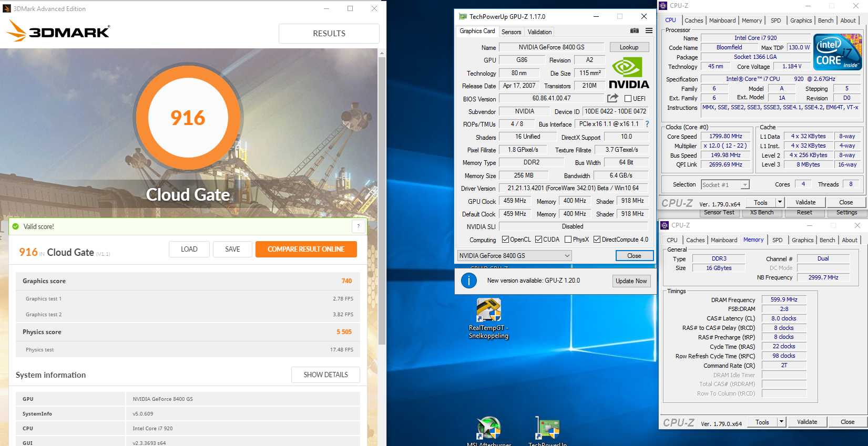Viewport: 868px width, 446px height.
Task: Click Validate in the bottom CPU-Z window
Action: click(807, 422)
